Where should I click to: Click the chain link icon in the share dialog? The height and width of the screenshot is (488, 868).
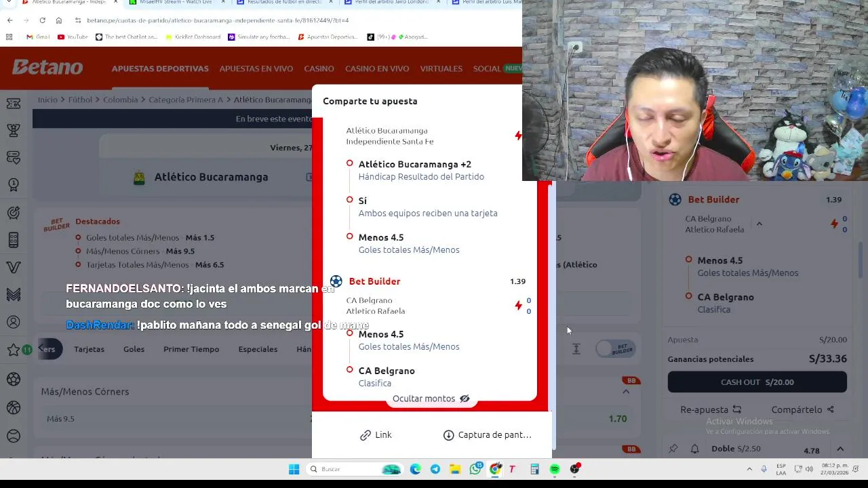[365, 435]
